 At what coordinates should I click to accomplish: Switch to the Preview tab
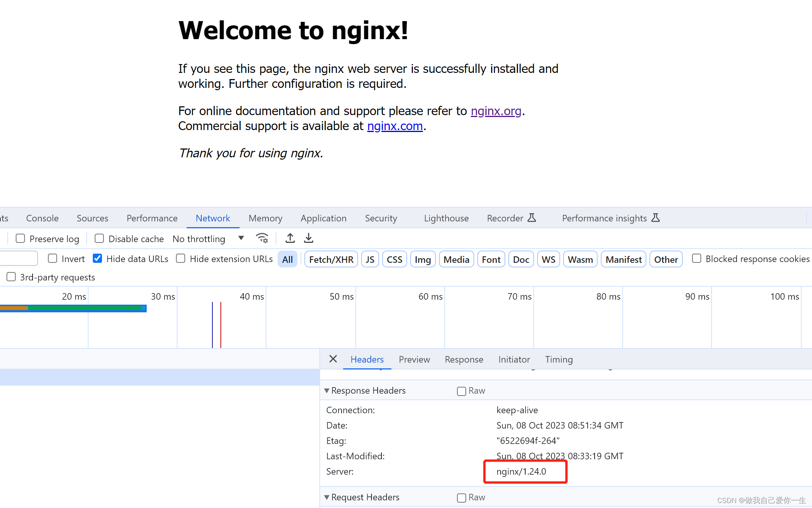click(x=414, y=358)
